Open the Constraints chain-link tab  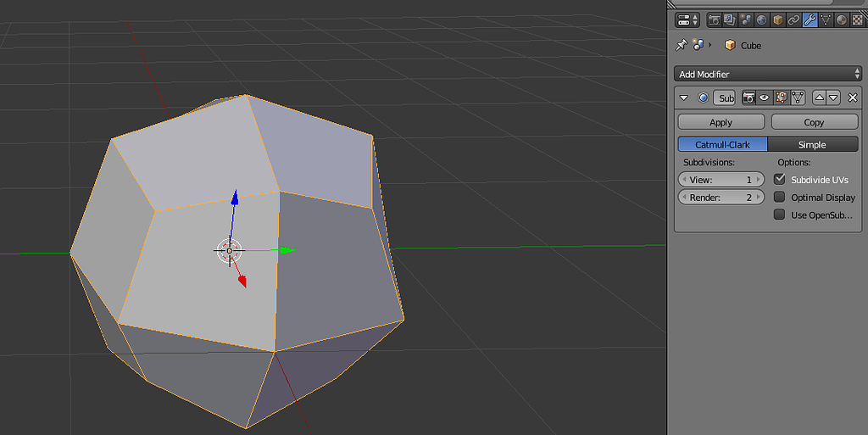pos(793,20)
